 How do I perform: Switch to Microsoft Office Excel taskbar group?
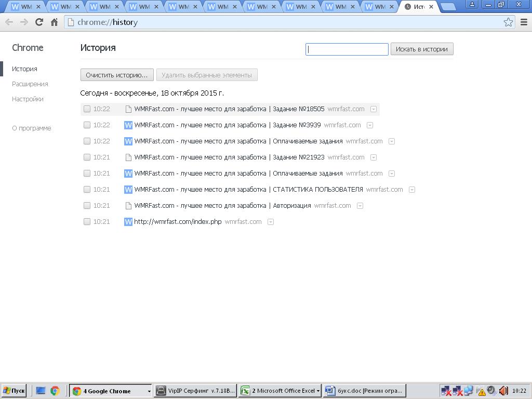(280, 391)
